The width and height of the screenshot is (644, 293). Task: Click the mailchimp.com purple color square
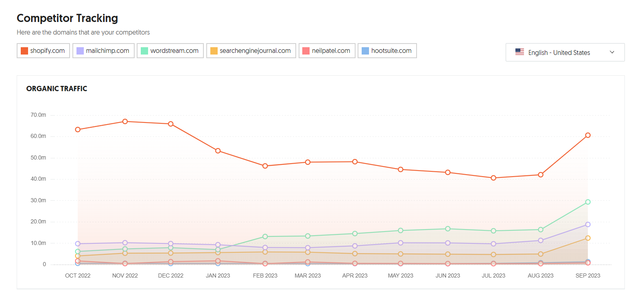(x=80, y=51)
